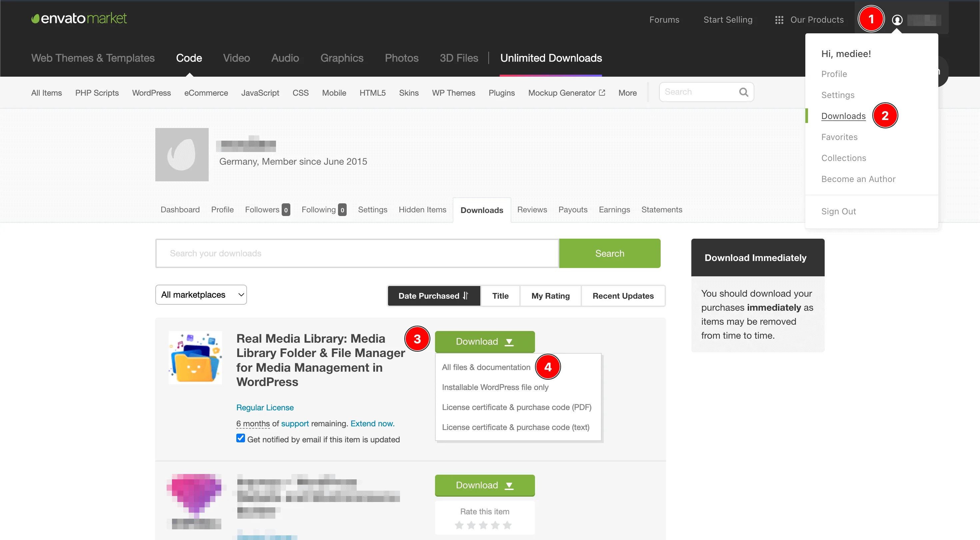
Task: Select All files & documentation option
Action: pos(486,367)
